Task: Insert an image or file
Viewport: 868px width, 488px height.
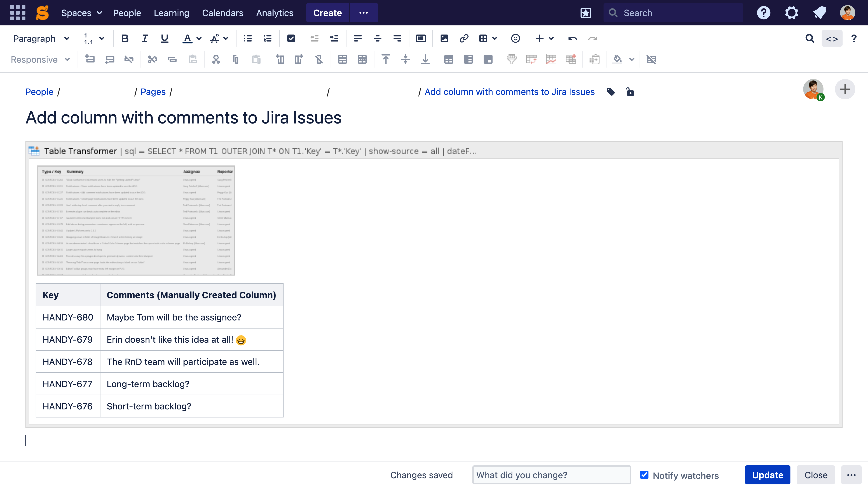Action: click(x=444, y=38)
